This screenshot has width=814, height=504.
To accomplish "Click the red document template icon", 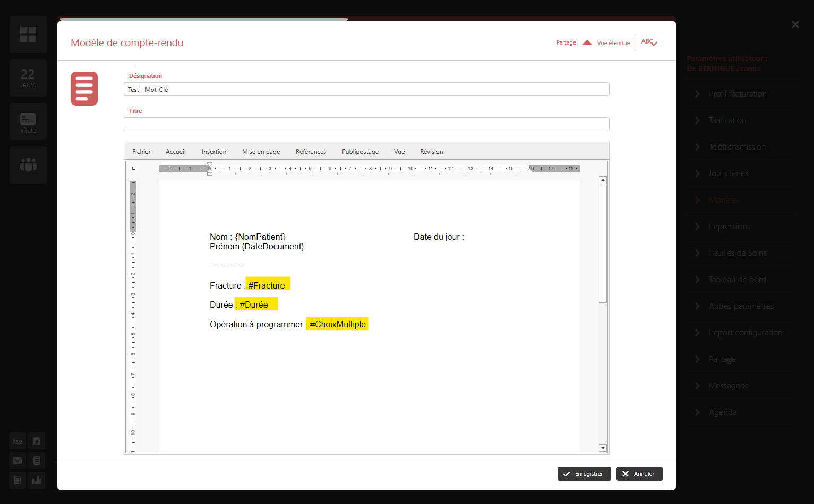I will pos(84,89).
